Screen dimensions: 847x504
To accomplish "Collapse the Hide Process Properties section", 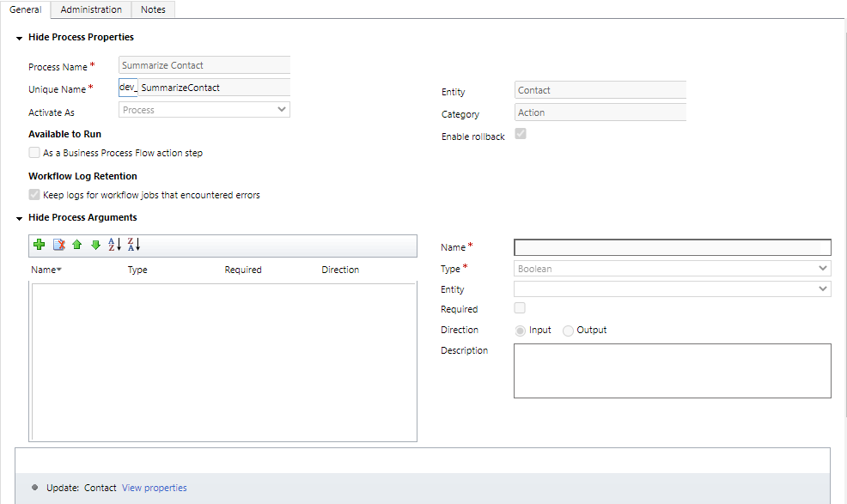I will (x=19, y=38).
